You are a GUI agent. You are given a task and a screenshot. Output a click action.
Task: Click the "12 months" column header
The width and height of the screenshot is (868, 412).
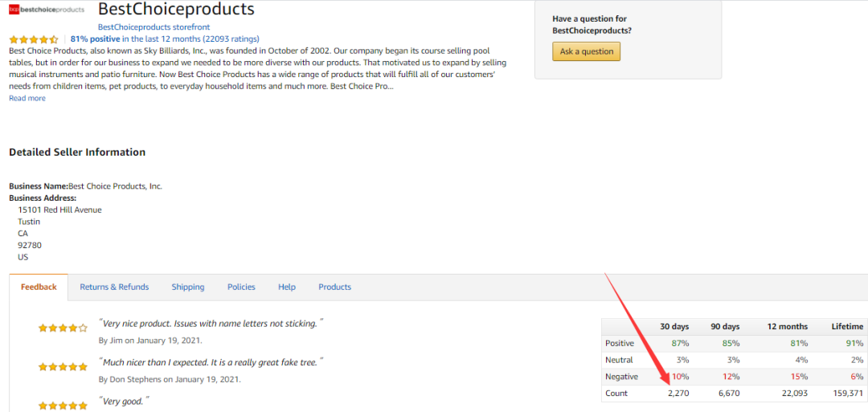(x=787, y=326)
